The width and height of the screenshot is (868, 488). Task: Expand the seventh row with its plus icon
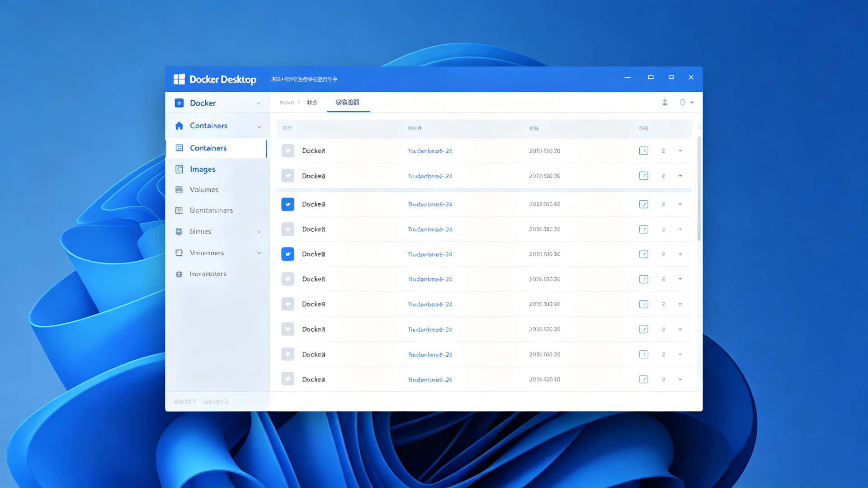(x=680, y=304)
